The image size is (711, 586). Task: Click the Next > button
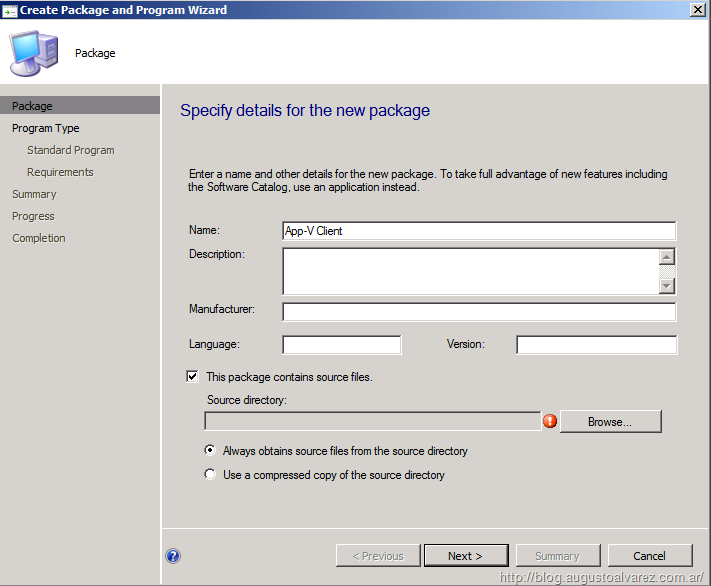465,556
